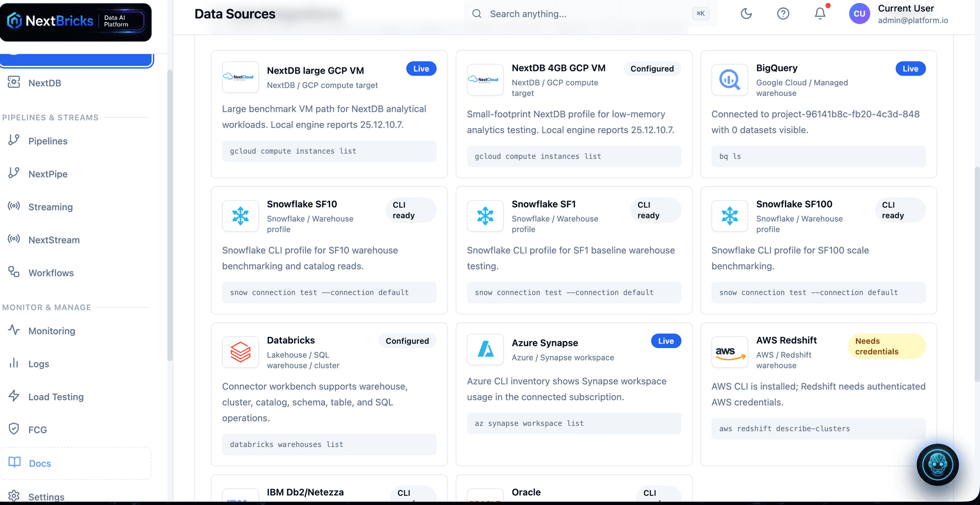Click Configured badge on Databricks card

tap(407, 341)
